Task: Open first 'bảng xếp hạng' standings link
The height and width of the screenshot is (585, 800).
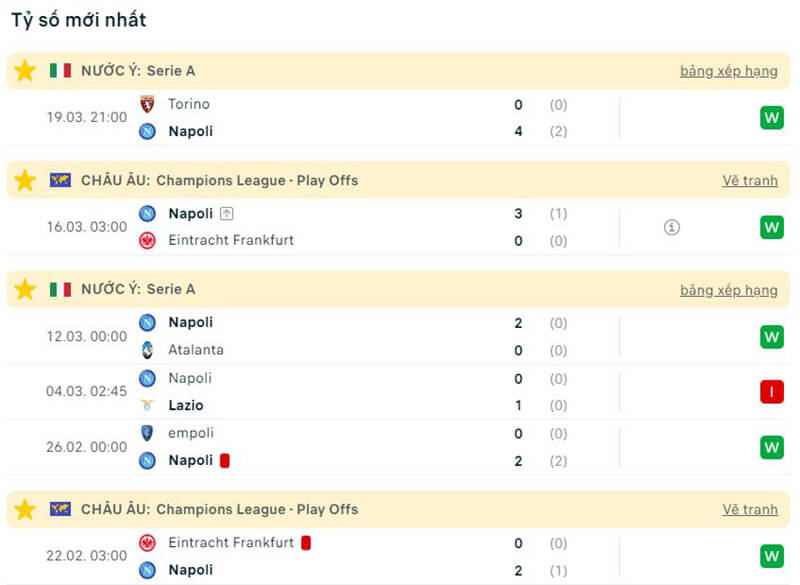Action: pyautogui.click(x=728, y=71)
